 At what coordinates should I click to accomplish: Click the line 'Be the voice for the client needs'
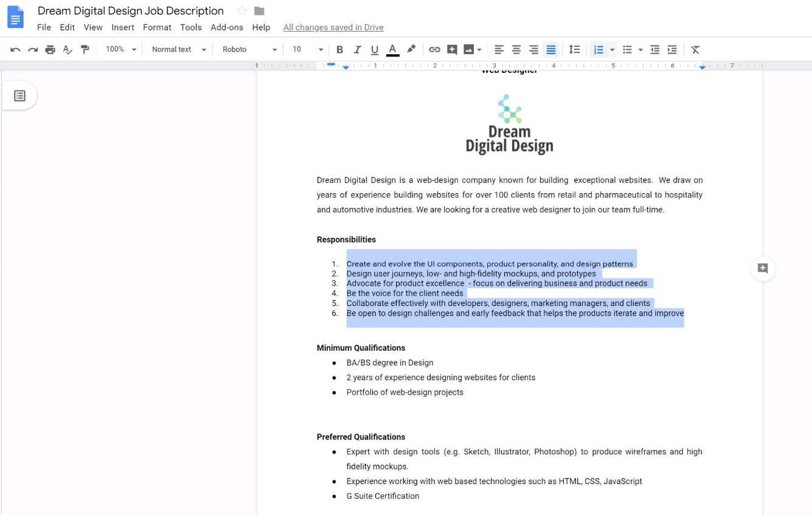(404, 293)
